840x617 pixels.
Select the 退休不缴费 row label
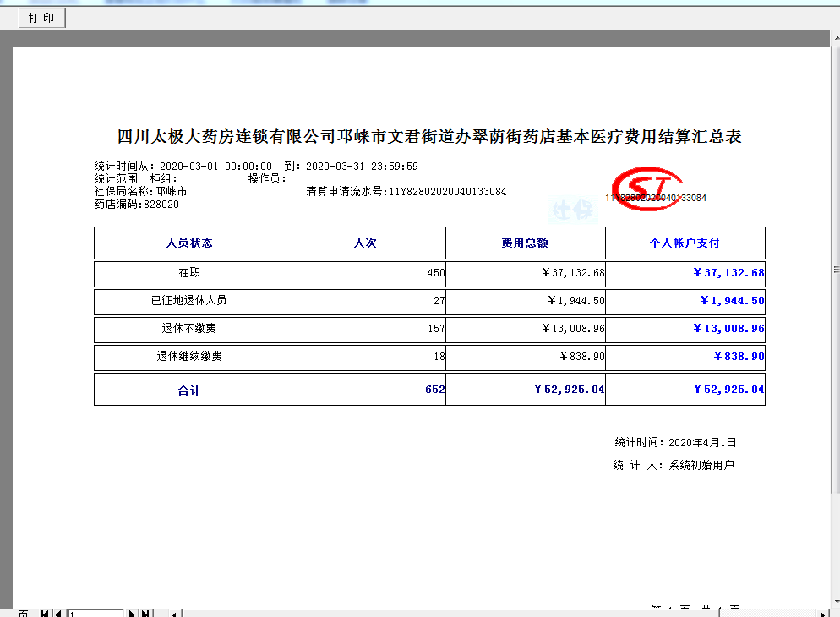(189, 328)
